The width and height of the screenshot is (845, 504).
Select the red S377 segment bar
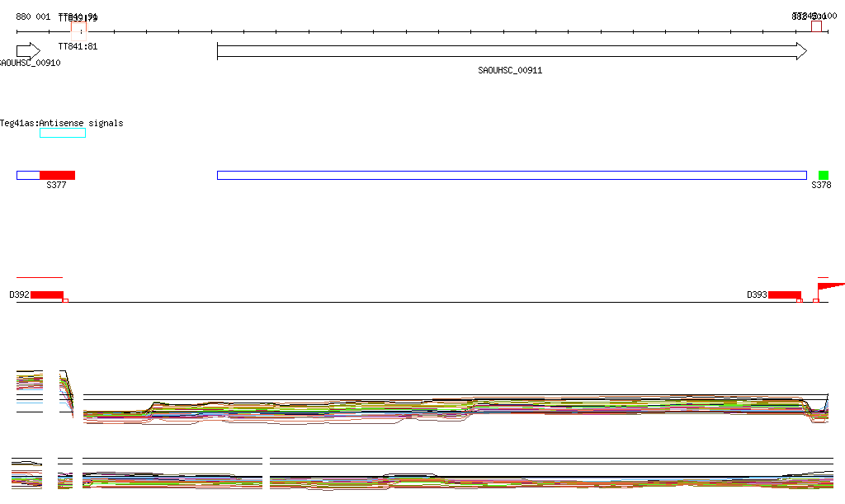pyautogui.click(x=57, y=175)
